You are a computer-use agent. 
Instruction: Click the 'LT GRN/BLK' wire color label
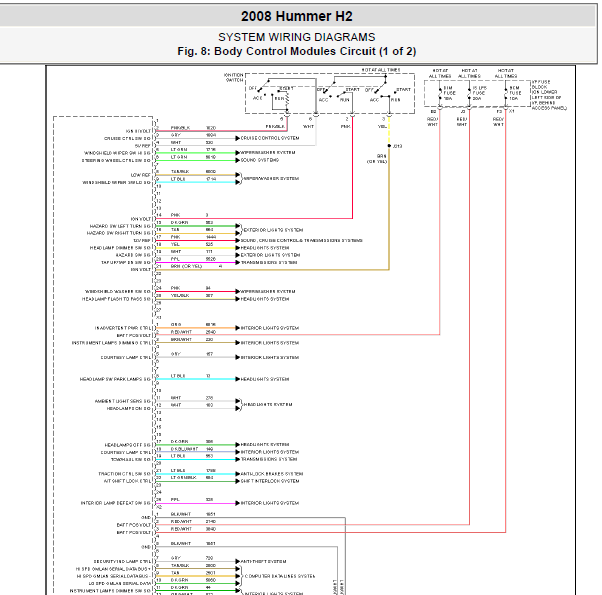[184, 478]
